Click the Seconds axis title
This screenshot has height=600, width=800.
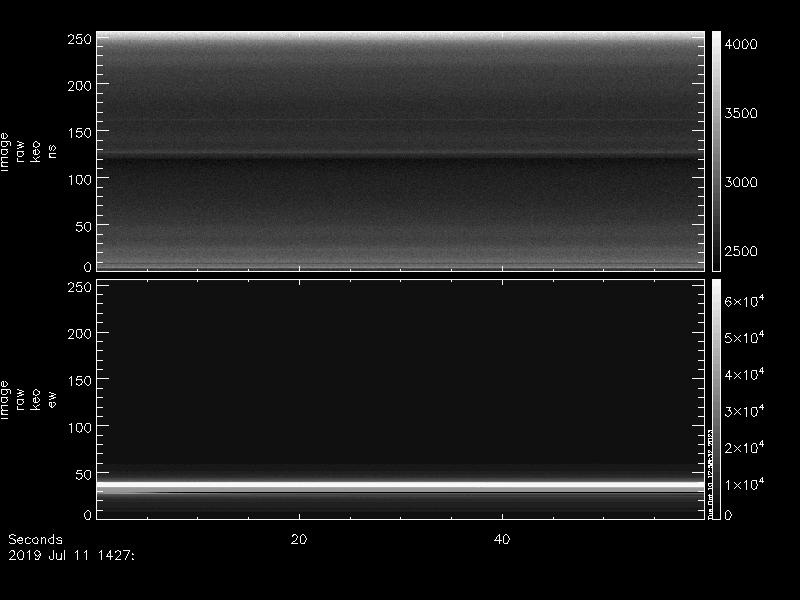(x=35, y=539)
